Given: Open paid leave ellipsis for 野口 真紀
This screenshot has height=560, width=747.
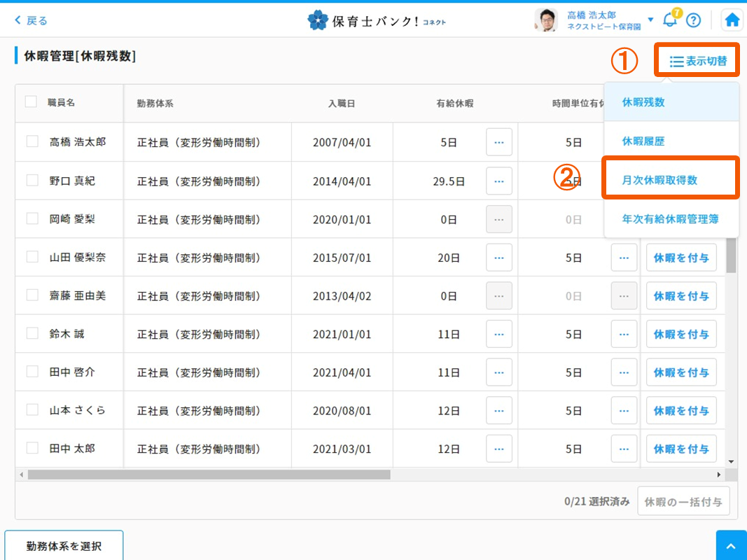Looking at the screenshot, I should [498, 181].
